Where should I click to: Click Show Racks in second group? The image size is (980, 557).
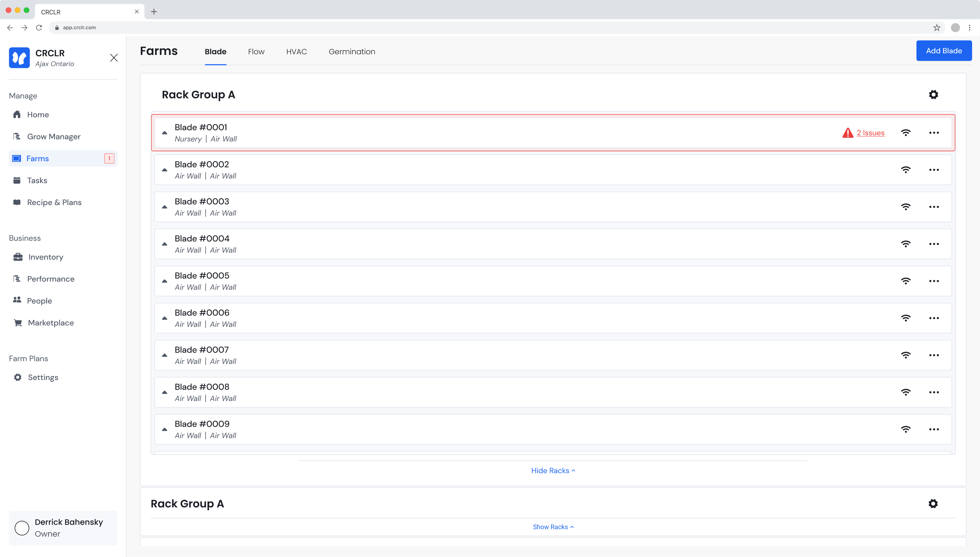[x=553, y=527]
